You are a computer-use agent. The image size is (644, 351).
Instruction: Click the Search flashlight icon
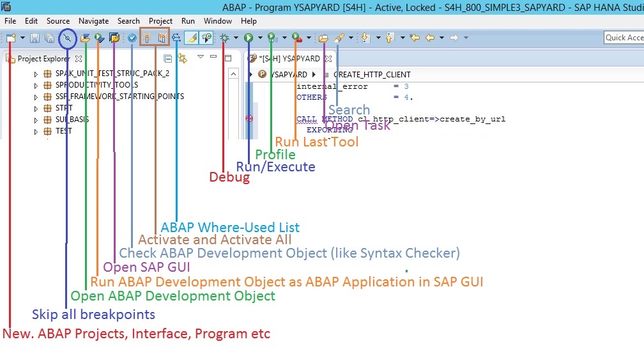(x=339, y=38)
